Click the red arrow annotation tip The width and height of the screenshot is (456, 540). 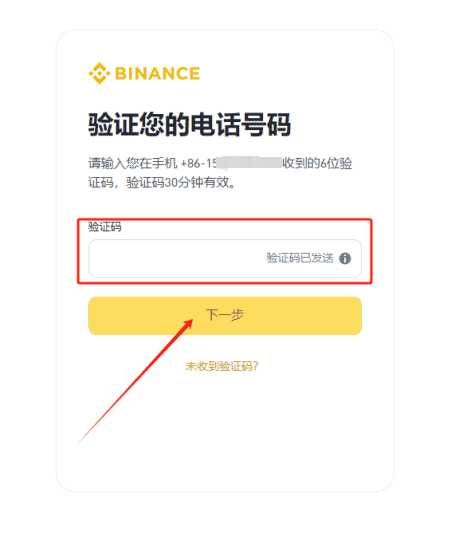pyautogui.click(x=191, y=321)
